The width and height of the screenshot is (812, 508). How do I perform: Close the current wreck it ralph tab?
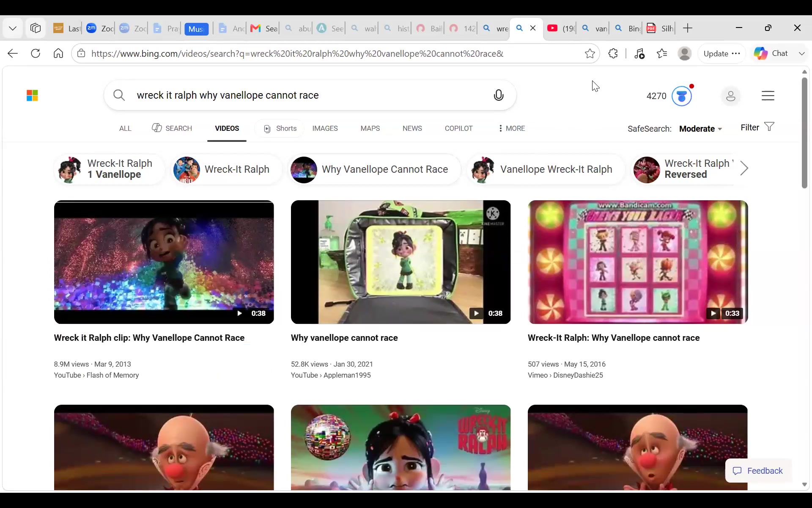click(x=533, y=28)
